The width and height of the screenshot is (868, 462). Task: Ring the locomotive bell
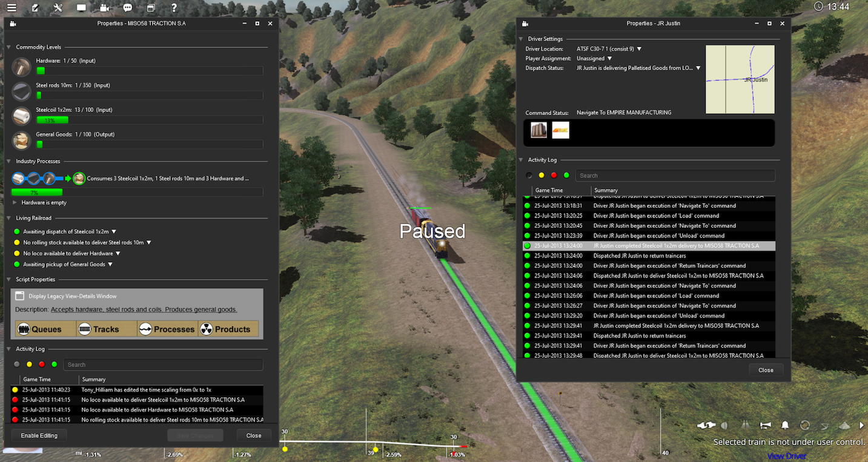786,426
